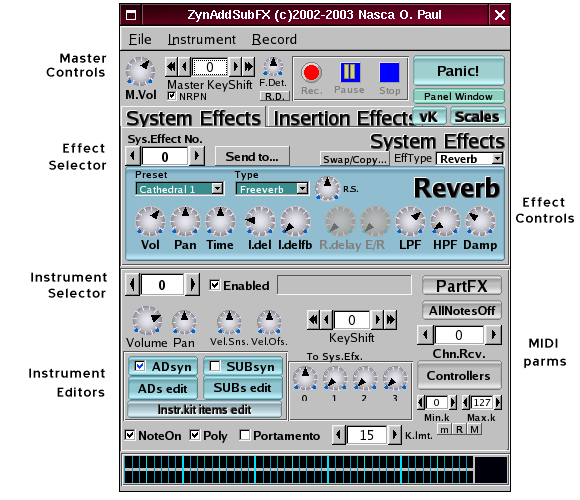
Task: Click the Pause recording button
Action: pyautogui.click(x=350, y=72)
